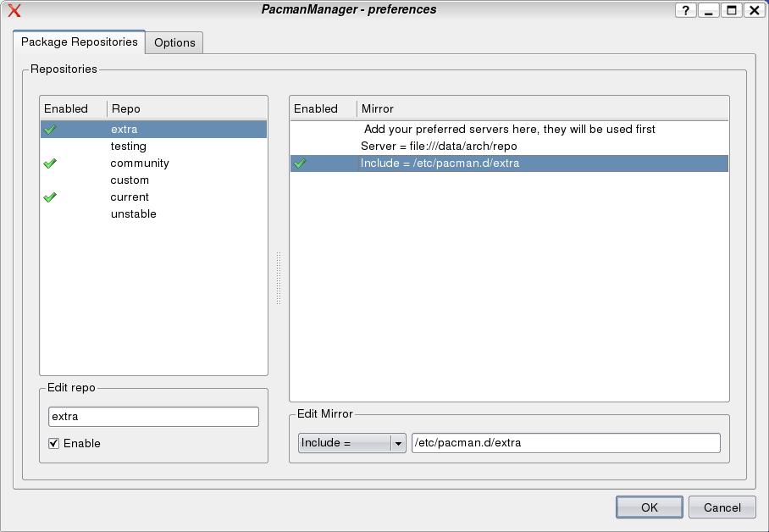Toggle checkmark on Include = /etc/pacman.d/extra mirror

pyautogui.click(x=300, y=163)
